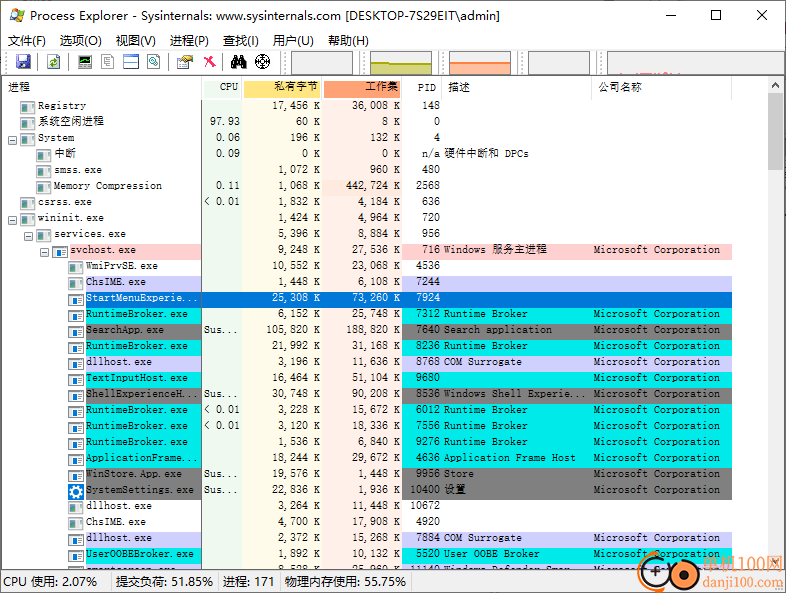786x593 pixels.
Task: Click the icon beside Registry process
Action: (27, 107)
